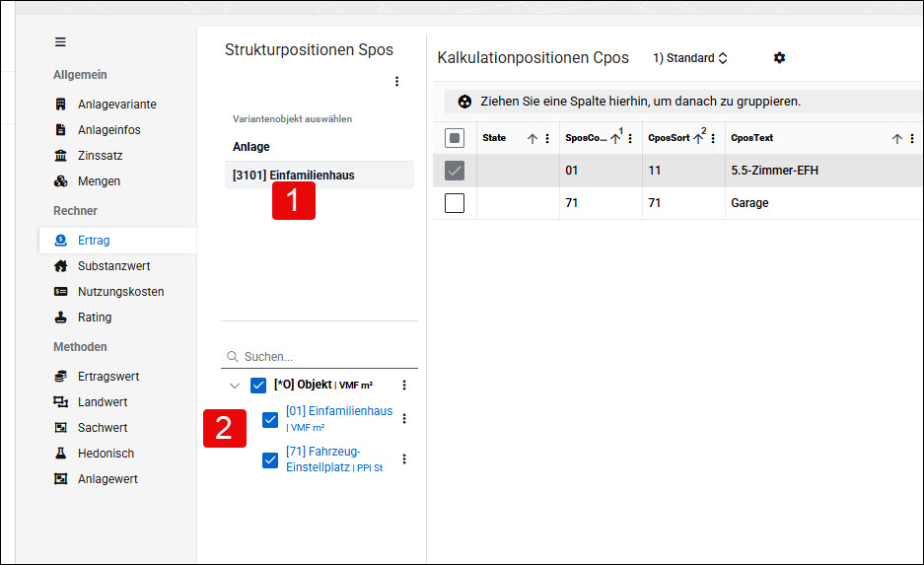Open State column options menu
This screenshot has height=565, width=924.
[547, 138]
